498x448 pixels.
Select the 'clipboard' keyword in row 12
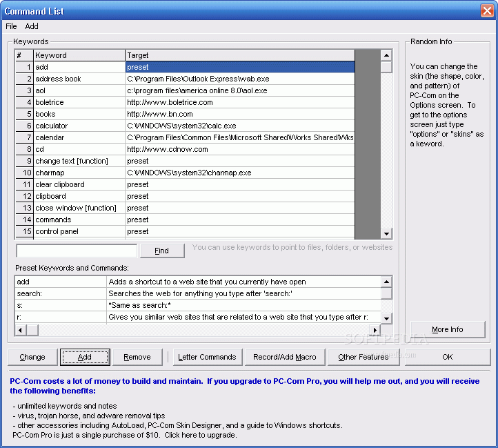(x=79, y=197)
